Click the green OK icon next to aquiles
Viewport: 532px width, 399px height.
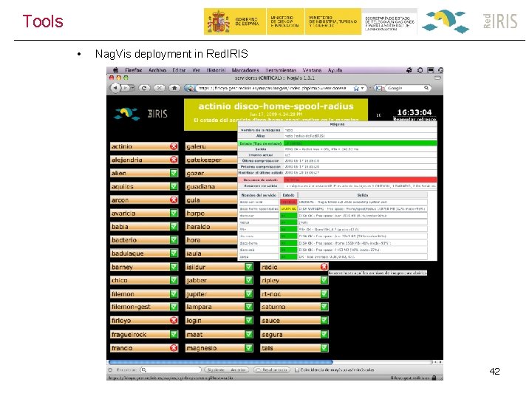174,186
